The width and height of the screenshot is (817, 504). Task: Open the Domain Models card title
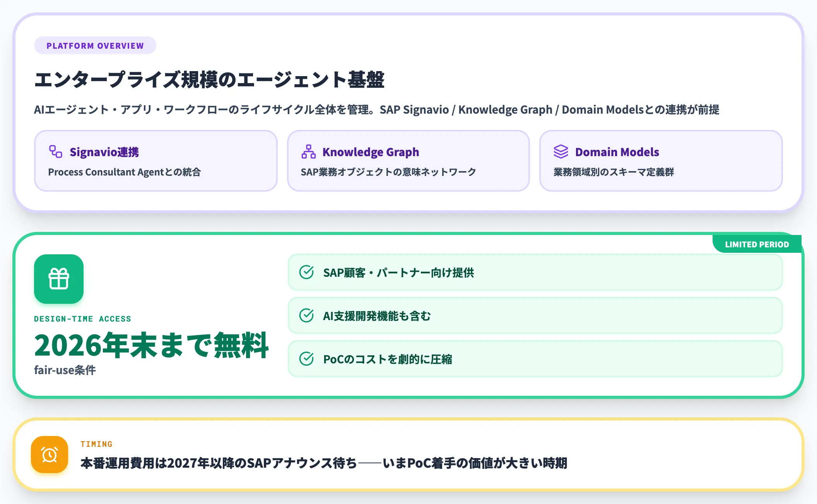(x=617, y=152)
